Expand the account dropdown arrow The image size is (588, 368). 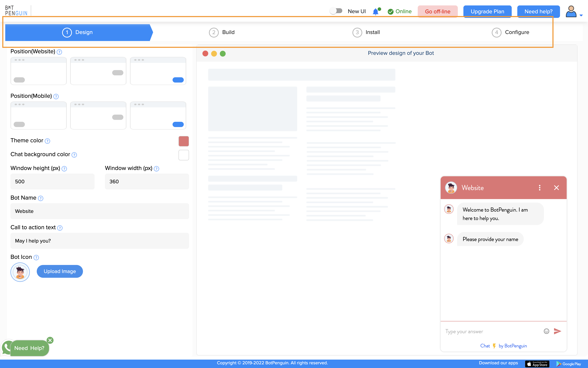point(581,15)
